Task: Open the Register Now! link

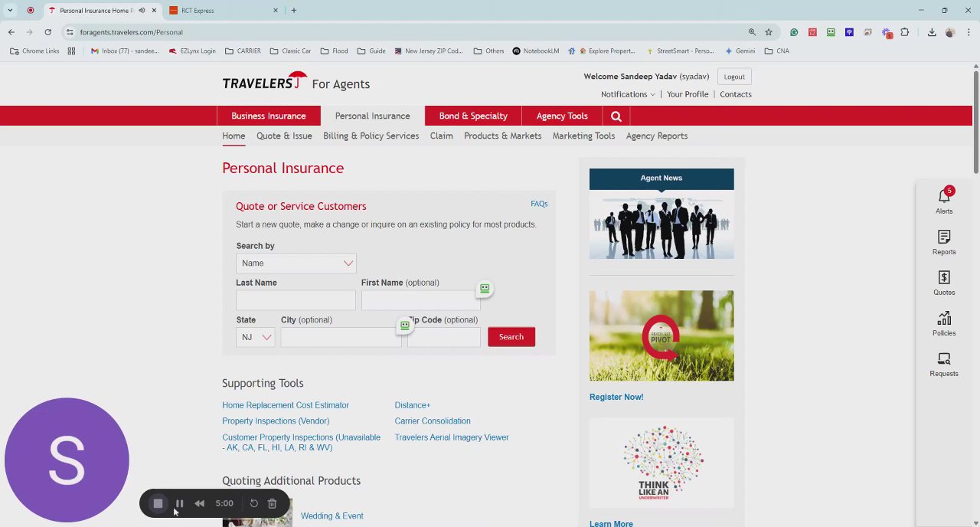Action: [616, 397]
